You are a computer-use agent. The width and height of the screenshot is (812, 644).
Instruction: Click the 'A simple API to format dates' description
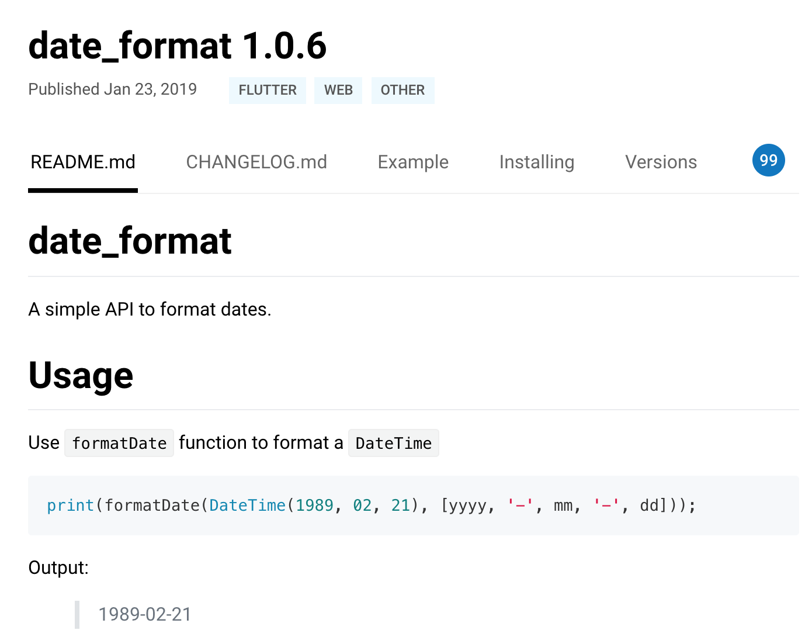click(150, 309)
